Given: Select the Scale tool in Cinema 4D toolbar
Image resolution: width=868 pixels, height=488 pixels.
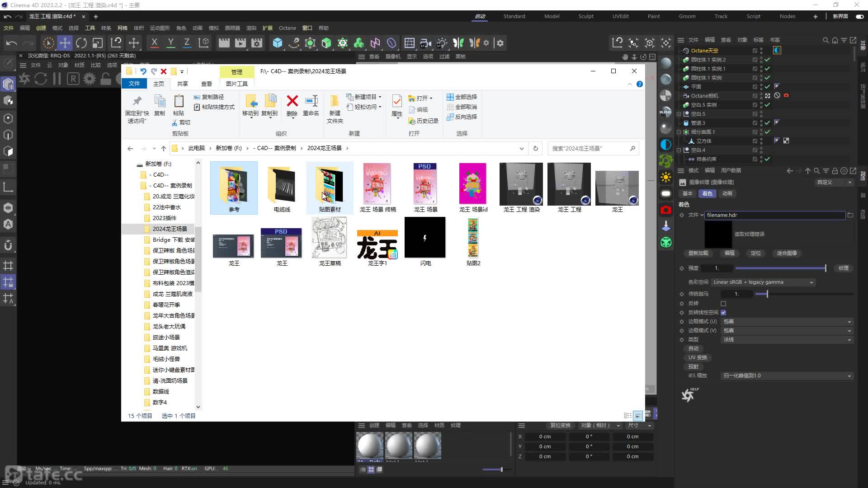Looking at the screenshot, I should tap(98, 43).
